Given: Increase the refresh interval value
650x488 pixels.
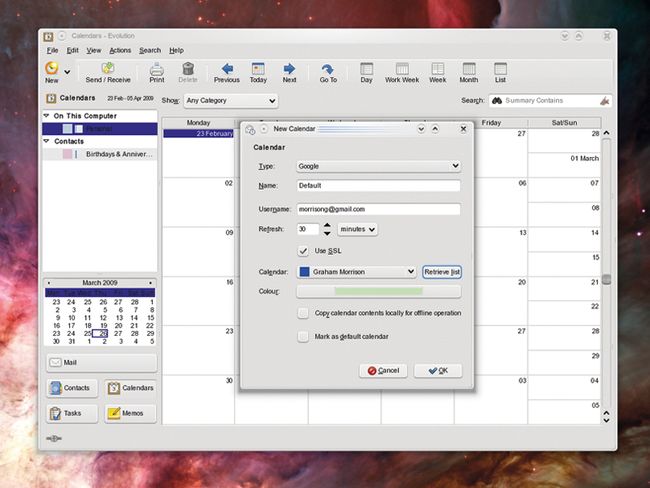Looking at the screenshot, I should click(327, 225).
